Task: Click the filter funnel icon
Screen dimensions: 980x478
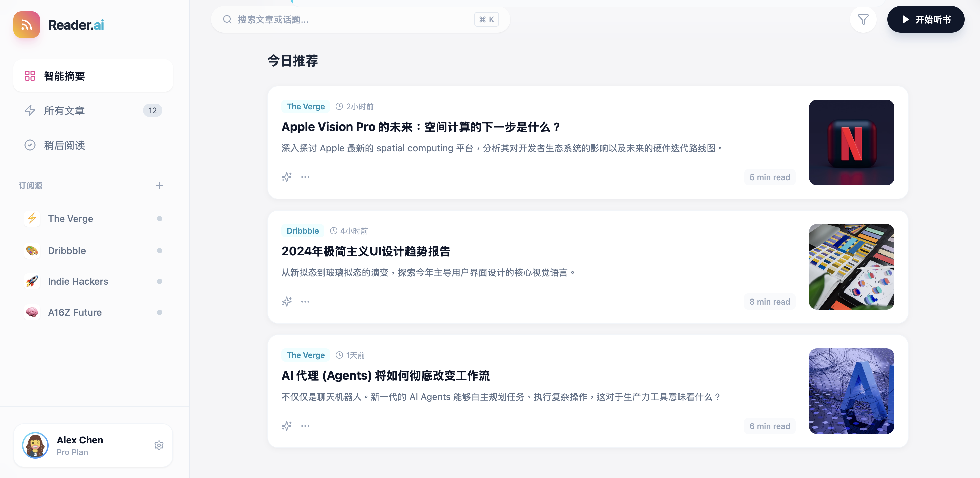Action: coord(863,19)
